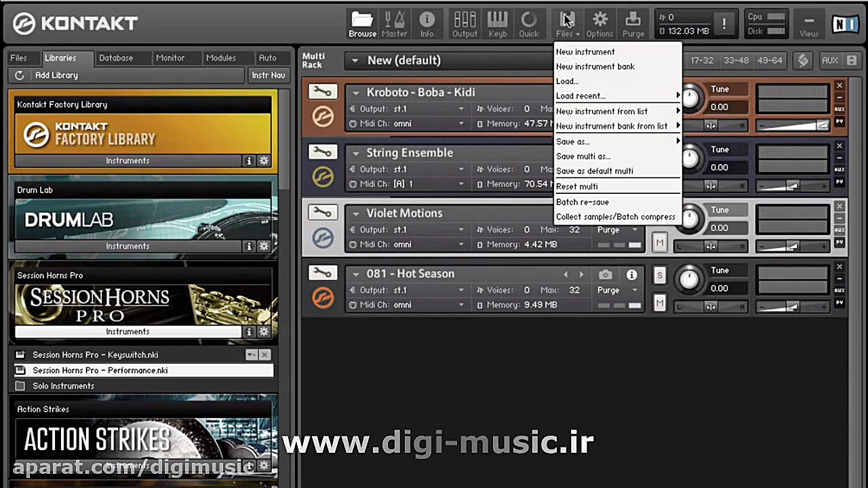Expand the Load recent submenu
Screen dimensions: 868x488
(617, 96)
